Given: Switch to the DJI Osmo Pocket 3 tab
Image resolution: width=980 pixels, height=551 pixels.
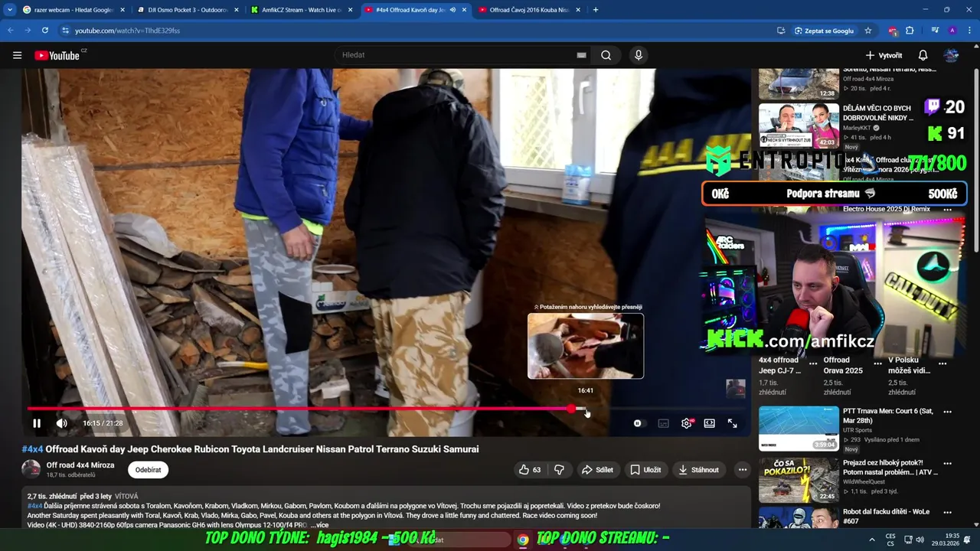Looking at the screenshot, I should [x=187, y=10].
